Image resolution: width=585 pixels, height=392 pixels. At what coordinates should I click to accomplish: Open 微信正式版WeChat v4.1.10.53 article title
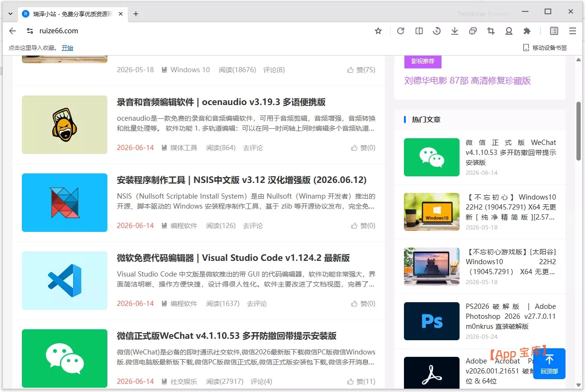[x=227, y=336]
